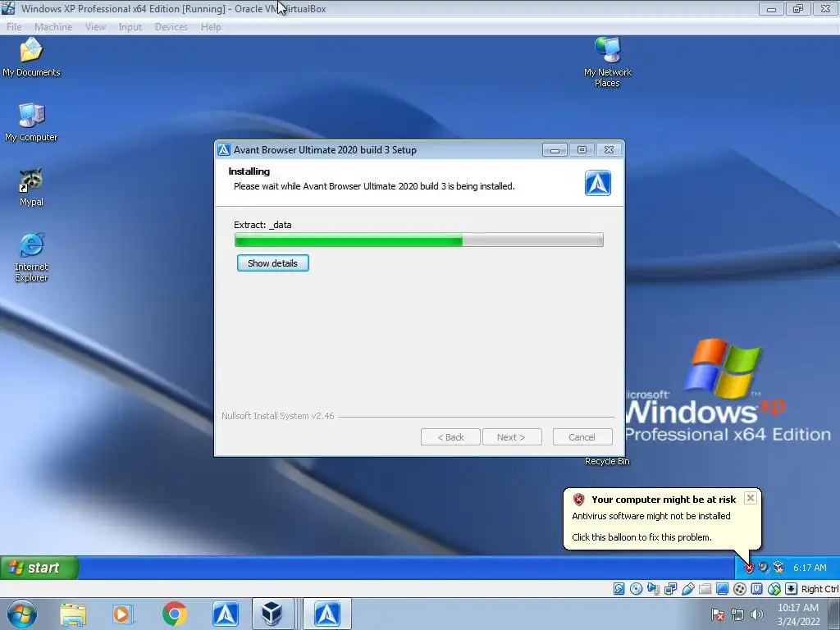Click the 'Click this balloon to fix this problem.' text

click(x=641, y=537)
